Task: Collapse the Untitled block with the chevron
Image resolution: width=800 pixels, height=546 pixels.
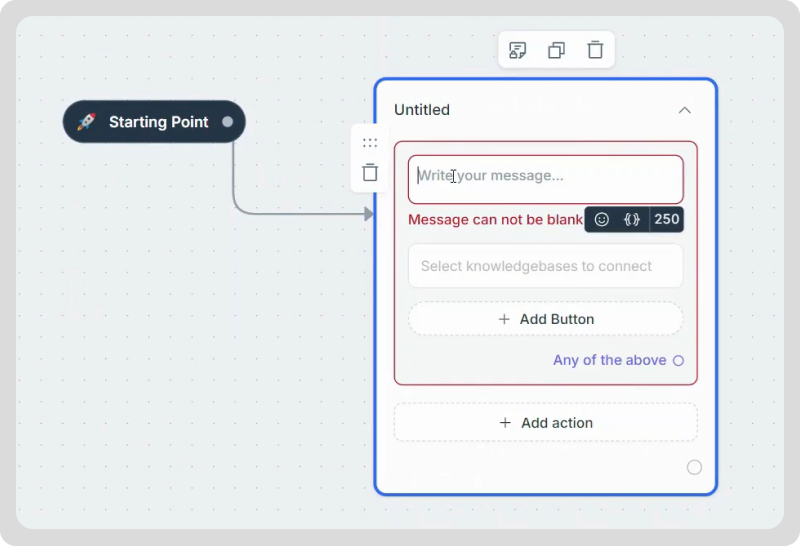Action: (684, 110)
